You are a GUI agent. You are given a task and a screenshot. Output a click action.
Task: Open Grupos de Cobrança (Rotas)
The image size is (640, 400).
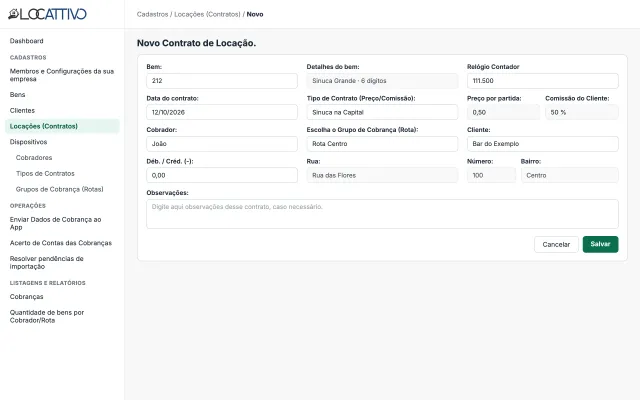(60, 189)
